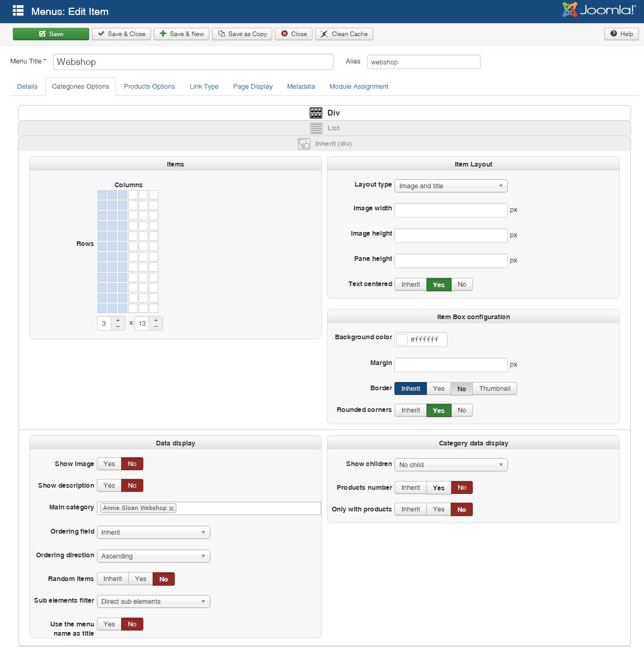Click the green Save button

pos(51,34)
